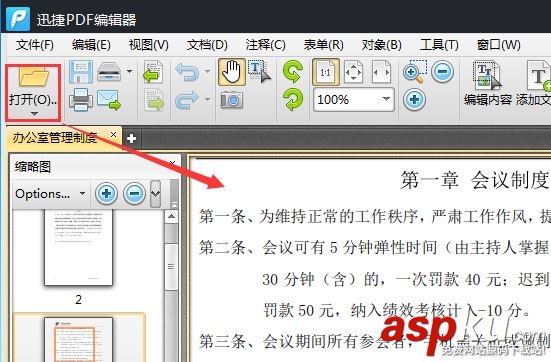Select the text selection tool
Image resolution: width=551 pixels, height=362 pixels.
pyautogui.click(x=260, y=72)
